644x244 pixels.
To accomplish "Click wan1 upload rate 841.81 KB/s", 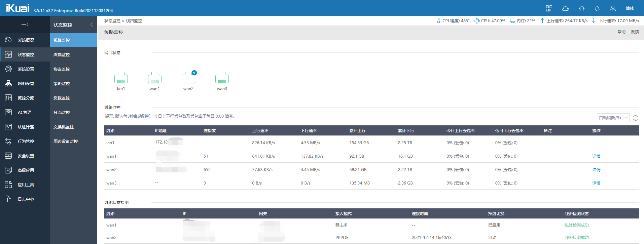I will pyautogui.click(x=263, y=156).
